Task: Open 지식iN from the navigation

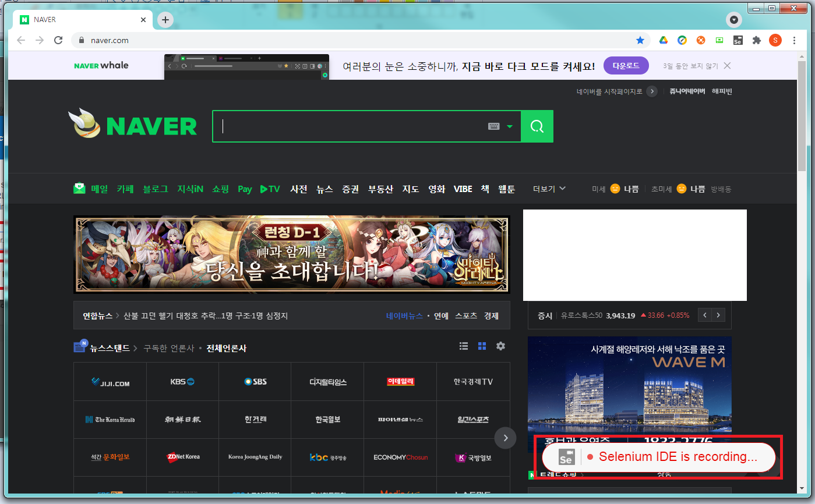Action: pyautogui.click(x=190, y=189)
